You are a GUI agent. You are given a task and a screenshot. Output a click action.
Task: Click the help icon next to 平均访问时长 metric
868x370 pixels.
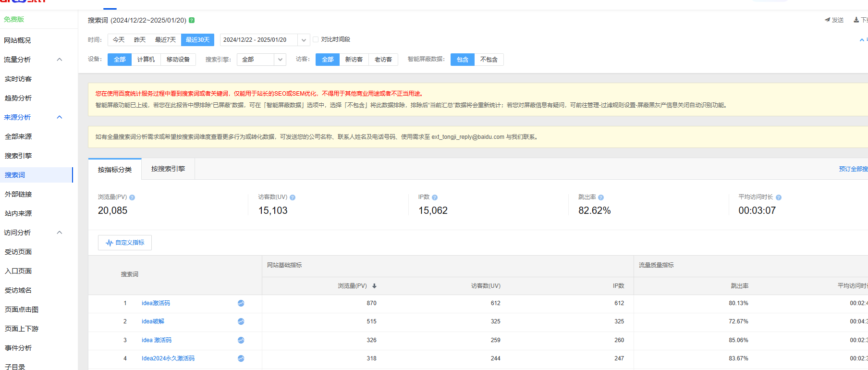pos(779,197)
